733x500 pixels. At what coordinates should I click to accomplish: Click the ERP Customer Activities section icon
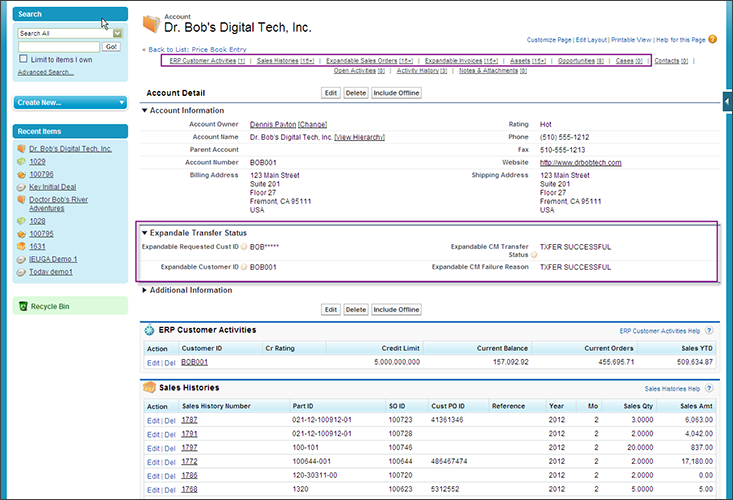149,330
